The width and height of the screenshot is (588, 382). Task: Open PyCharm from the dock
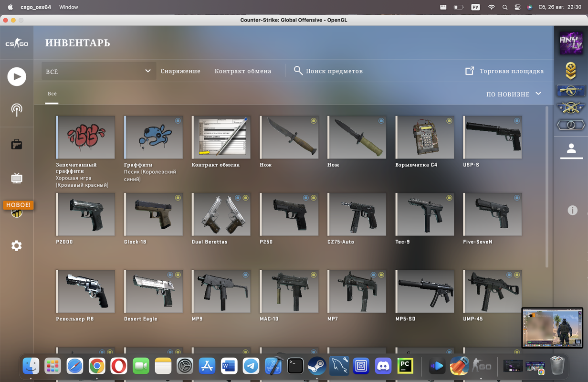405,366
